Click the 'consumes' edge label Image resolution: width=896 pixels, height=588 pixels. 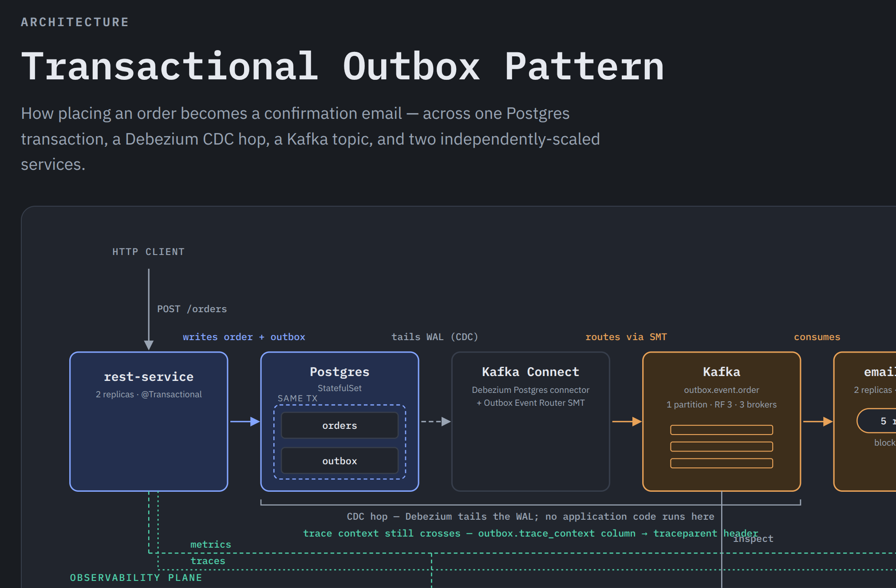point(817,337)
